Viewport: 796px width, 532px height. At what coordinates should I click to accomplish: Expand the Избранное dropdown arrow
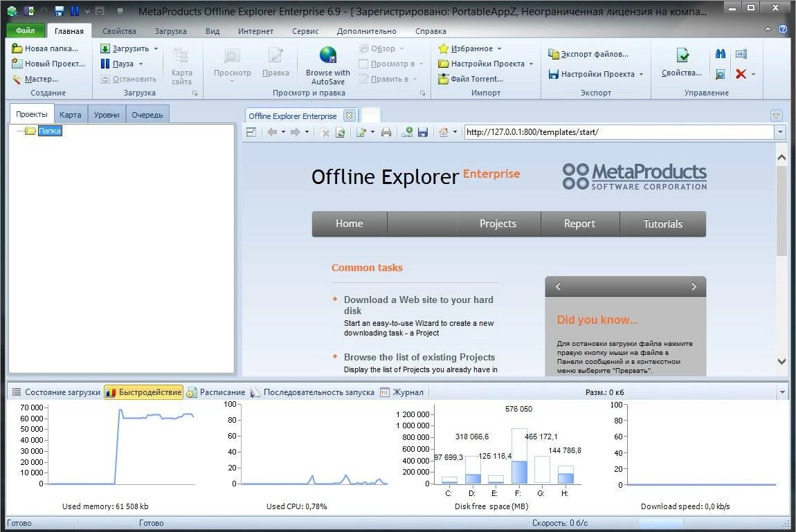point(499,48)
